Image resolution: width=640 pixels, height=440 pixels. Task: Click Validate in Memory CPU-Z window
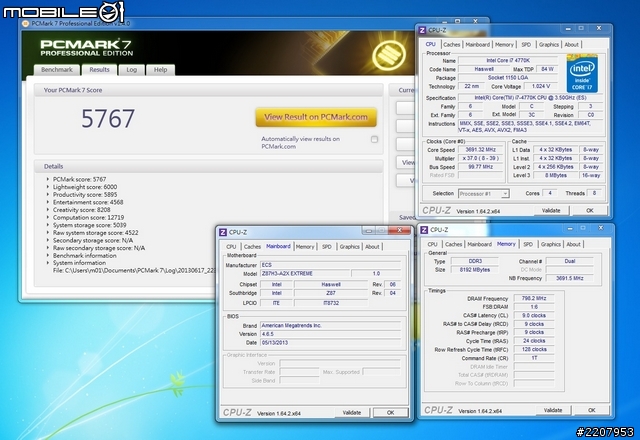coord(553,410)
